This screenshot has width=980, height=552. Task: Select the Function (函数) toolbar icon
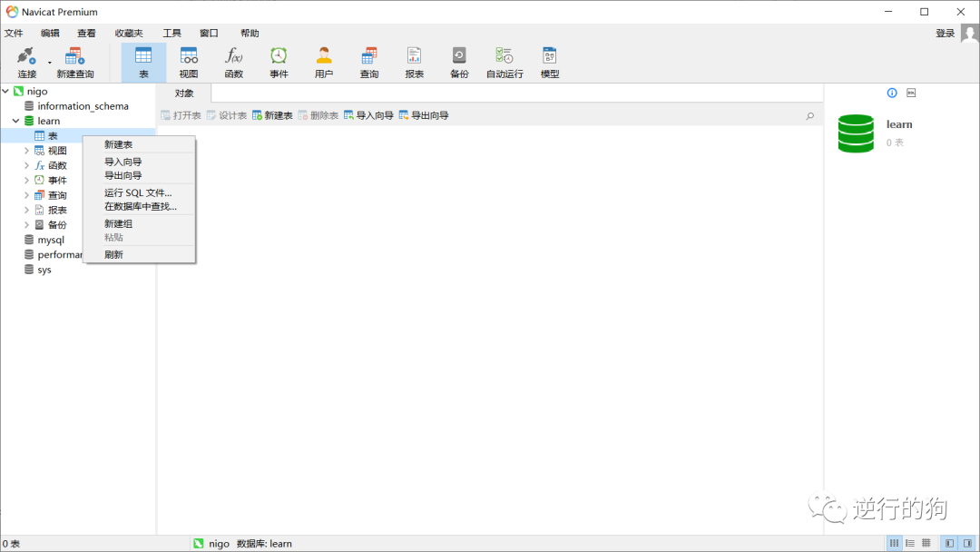[x=234, y=63]
